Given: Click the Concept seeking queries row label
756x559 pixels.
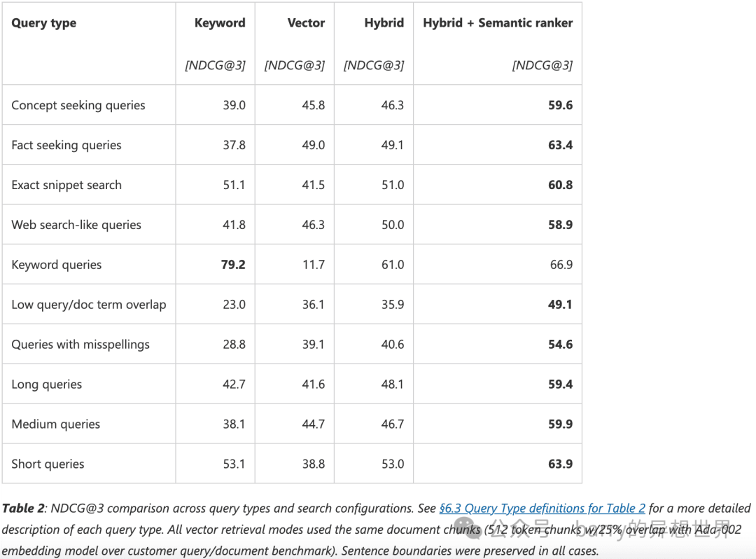Looking at the screenshot, I should click(x=78, y=105).
